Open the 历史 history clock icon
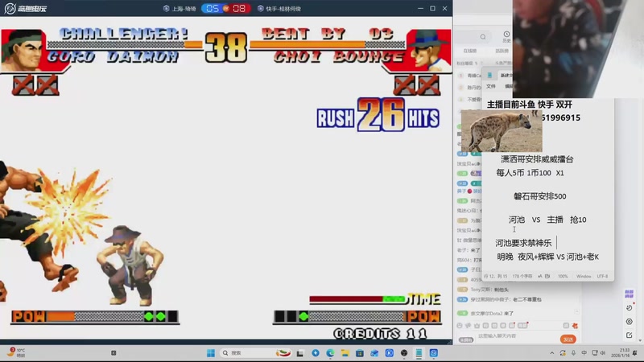The width and height of the screenshot is (644, 362). (x=506, y=36)
